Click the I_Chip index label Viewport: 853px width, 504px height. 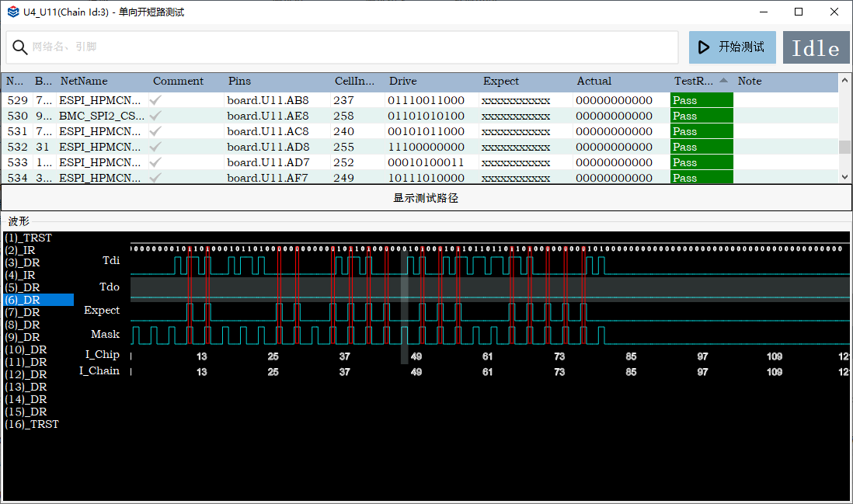[x=103, y=354]
